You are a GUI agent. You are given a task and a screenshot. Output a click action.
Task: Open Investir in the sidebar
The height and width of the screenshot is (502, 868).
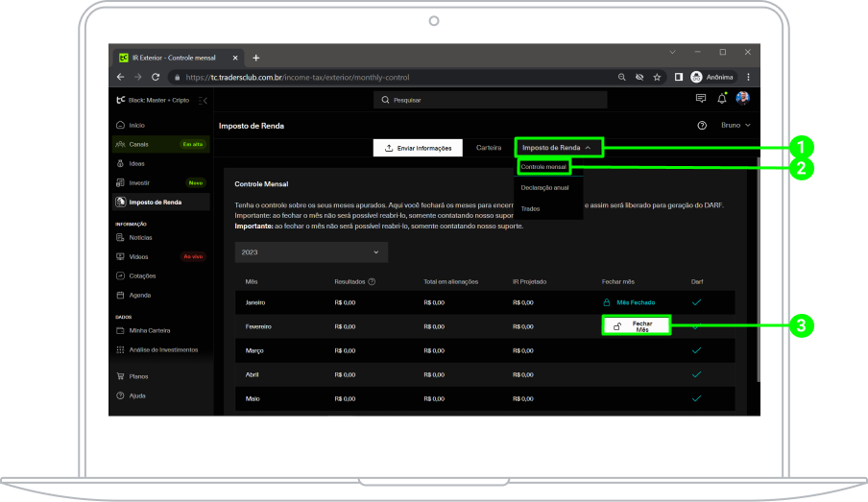click(x=139, y=182)
